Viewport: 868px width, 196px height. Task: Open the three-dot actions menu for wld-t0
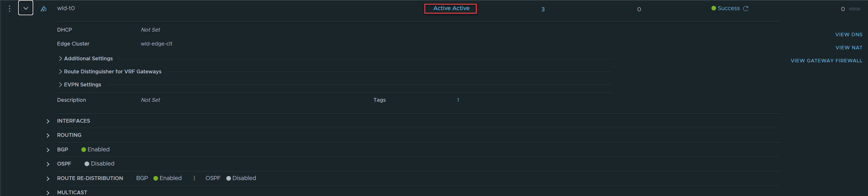[x=9, y=9]
